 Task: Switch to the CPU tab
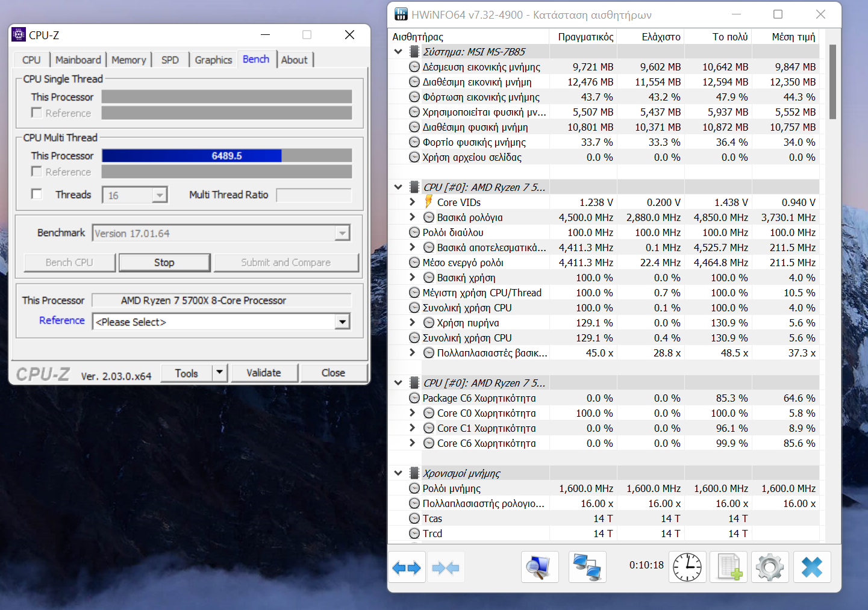[31, 60]
